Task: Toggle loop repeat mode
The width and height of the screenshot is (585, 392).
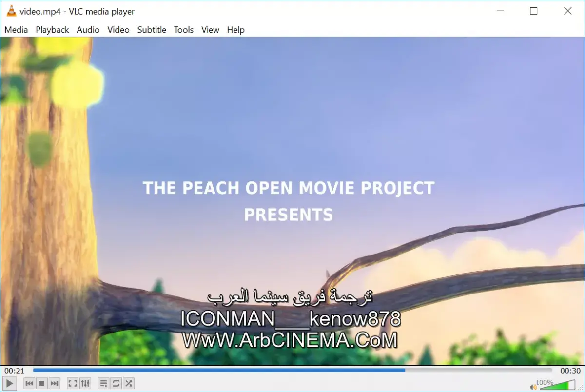Action: click(x=116, y=383)
